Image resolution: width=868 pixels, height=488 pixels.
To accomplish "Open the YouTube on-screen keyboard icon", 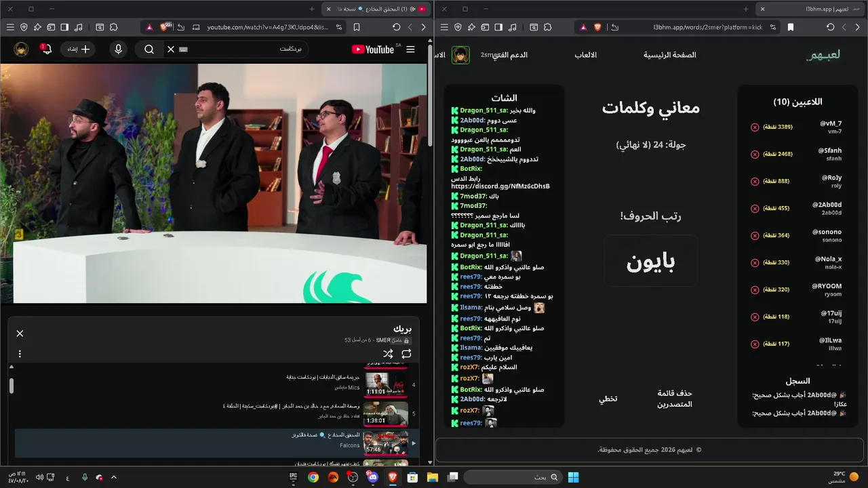I will pyautogui.click(x=183, y=49).
